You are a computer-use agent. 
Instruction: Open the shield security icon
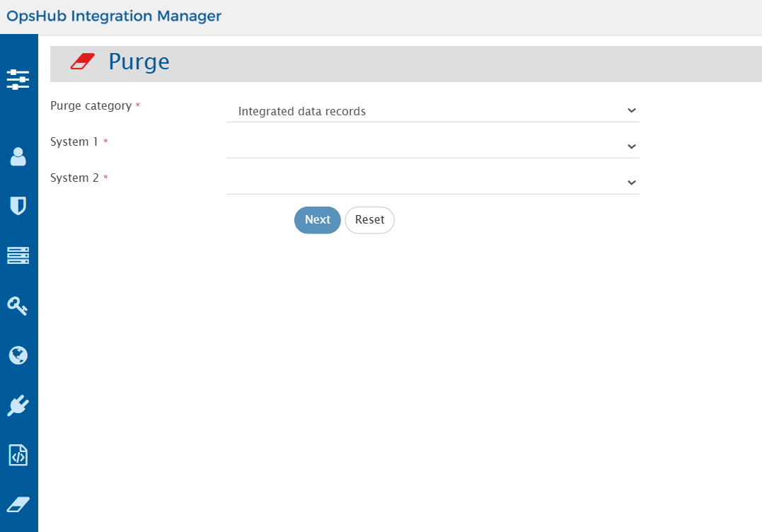point(18,206)
